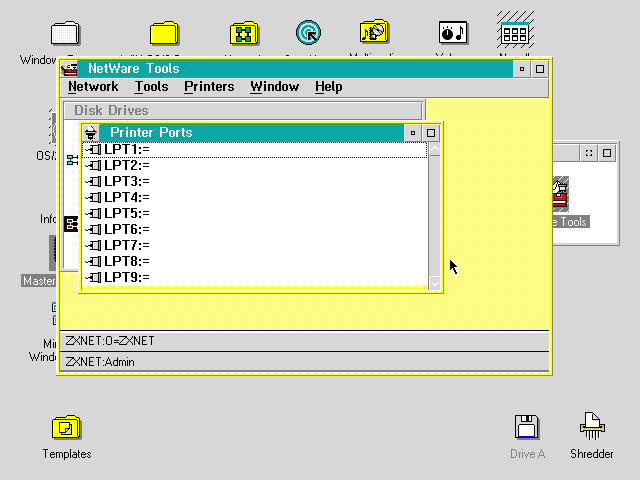Activate the Disk Drives window title bar

(244, 111)
